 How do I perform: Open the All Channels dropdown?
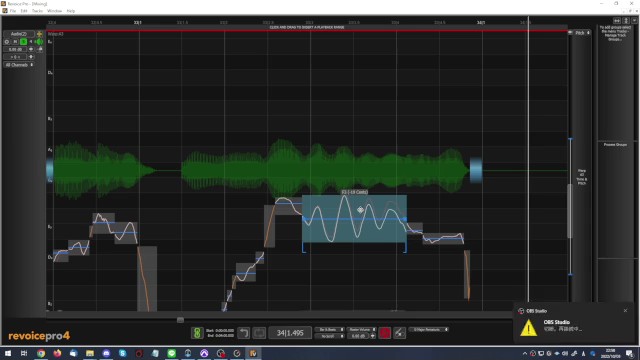tap(19, 65)
